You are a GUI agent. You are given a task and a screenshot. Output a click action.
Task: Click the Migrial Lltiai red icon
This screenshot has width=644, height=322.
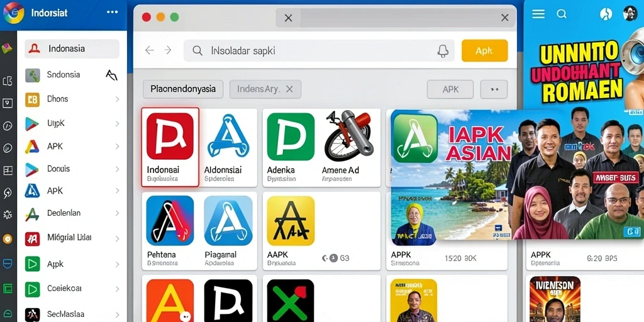point(33,238)
